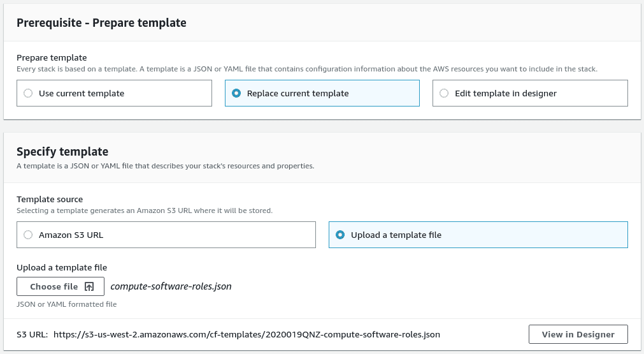
Task: Click the Template source field label
Action: 50,200
